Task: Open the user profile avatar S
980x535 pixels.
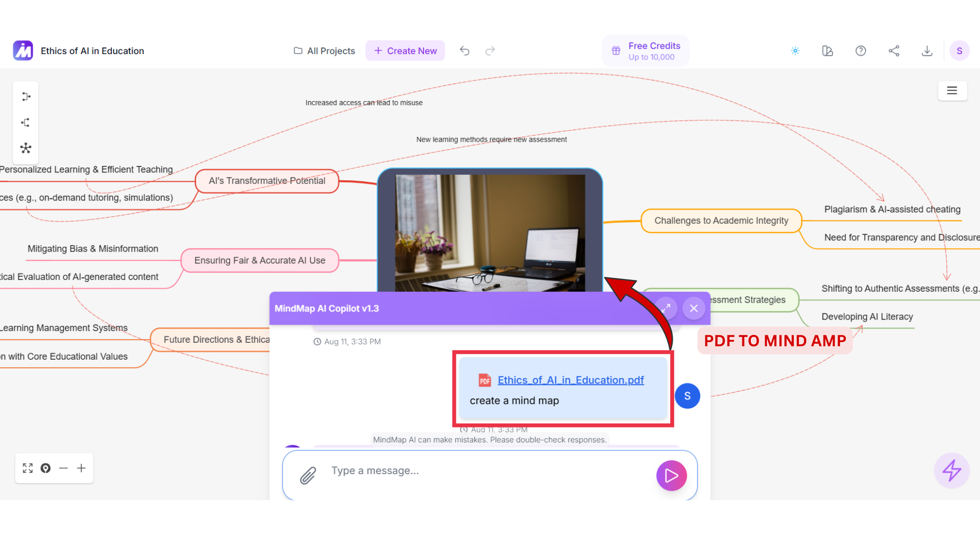Action: pos(959,51)
